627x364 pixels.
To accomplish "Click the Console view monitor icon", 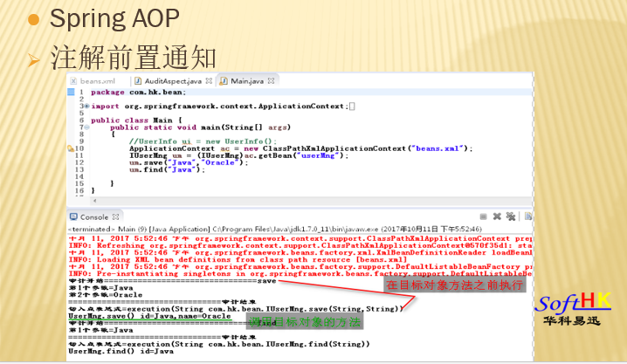I will tap(73, 216).
